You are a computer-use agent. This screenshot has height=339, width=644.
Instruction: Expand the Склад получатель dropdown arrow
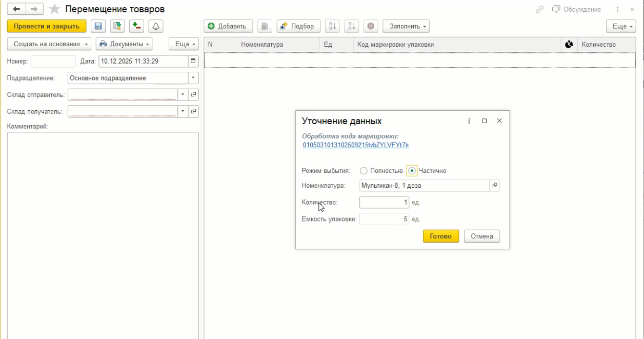[x=183, y=111]
